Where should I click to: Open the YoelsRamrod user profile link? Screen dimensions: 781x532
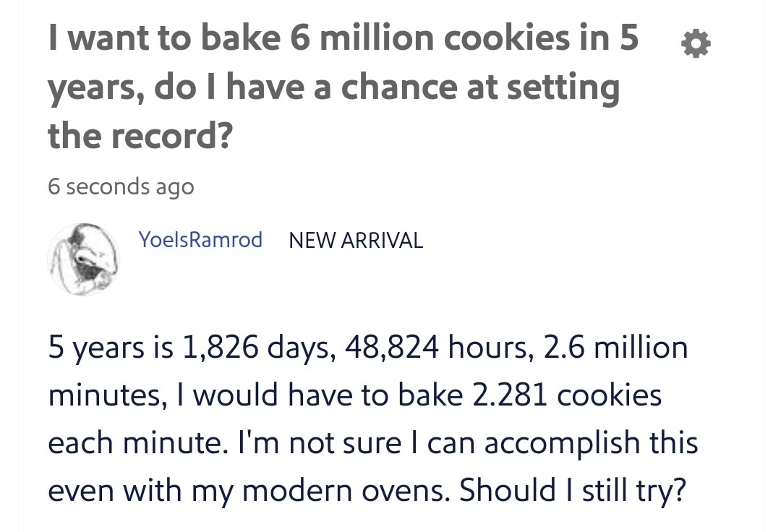200,240
